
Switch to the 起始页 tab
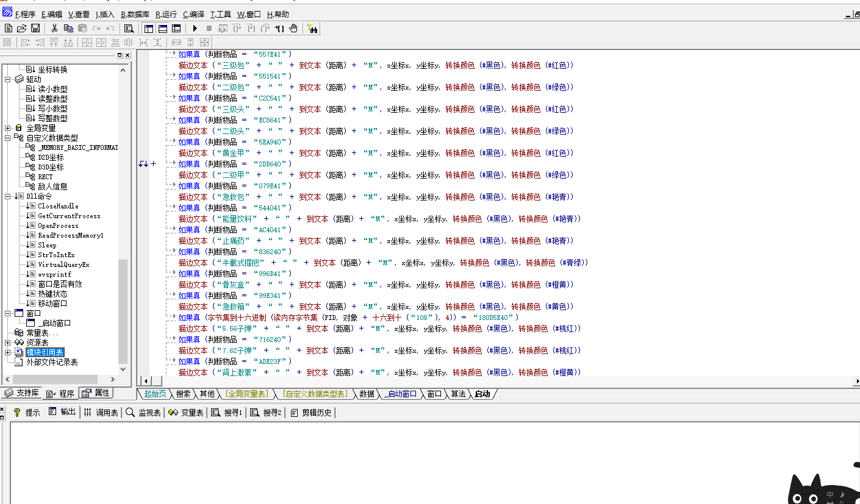(x=154, y=394)
